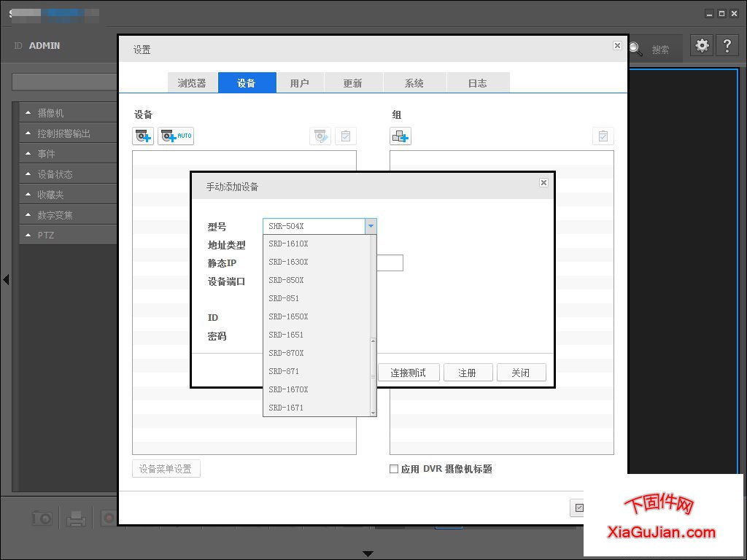Click the camera snapshot icon at bottom
Image resolution: width=747 pixels, height=560 pixels.
point(42,518)
